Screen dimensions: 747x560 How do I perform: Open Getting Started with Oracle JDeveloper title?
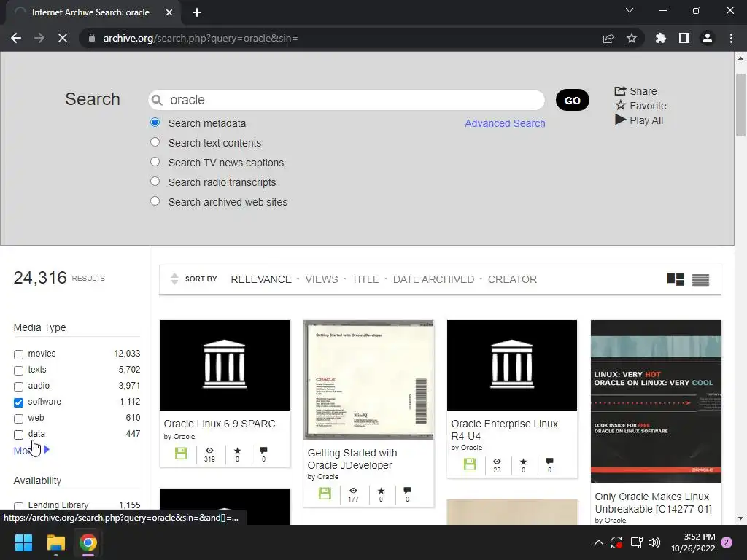(352, 459)
